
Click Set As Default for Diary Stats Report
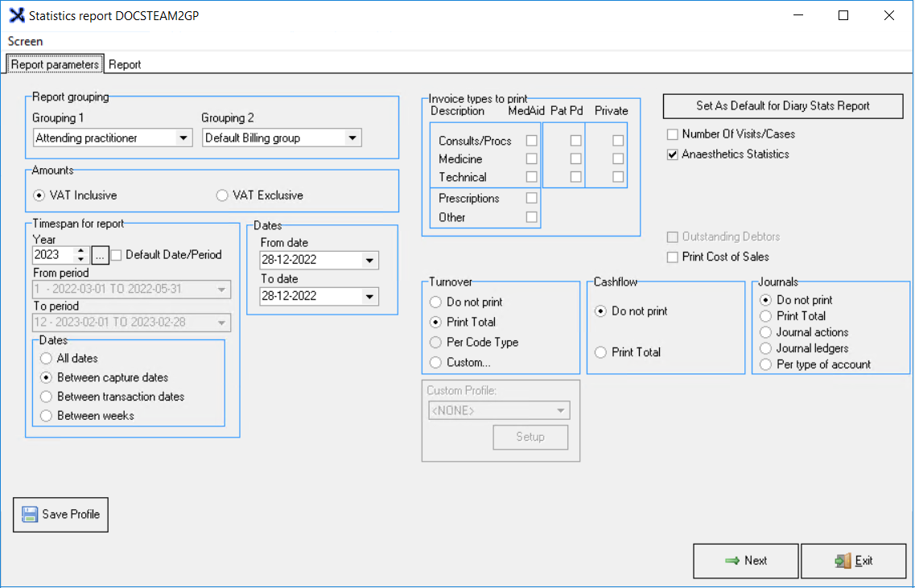[783, 105]
